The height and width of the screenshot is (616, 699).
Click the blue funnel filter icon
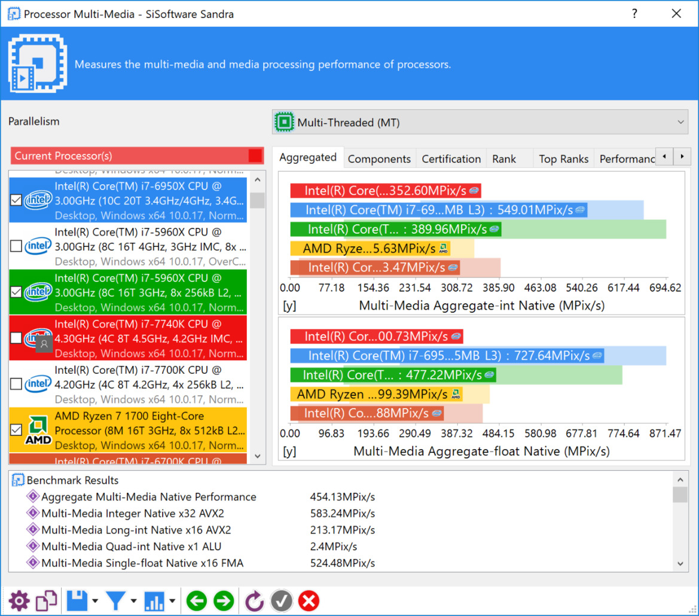pyautogui.click(x=116, y=601)
